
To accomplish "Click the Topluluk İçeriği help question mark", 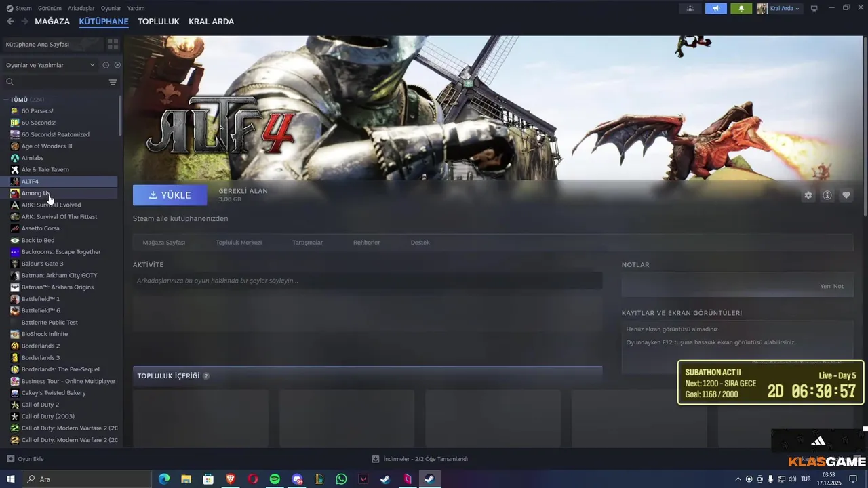I will 206,376.
